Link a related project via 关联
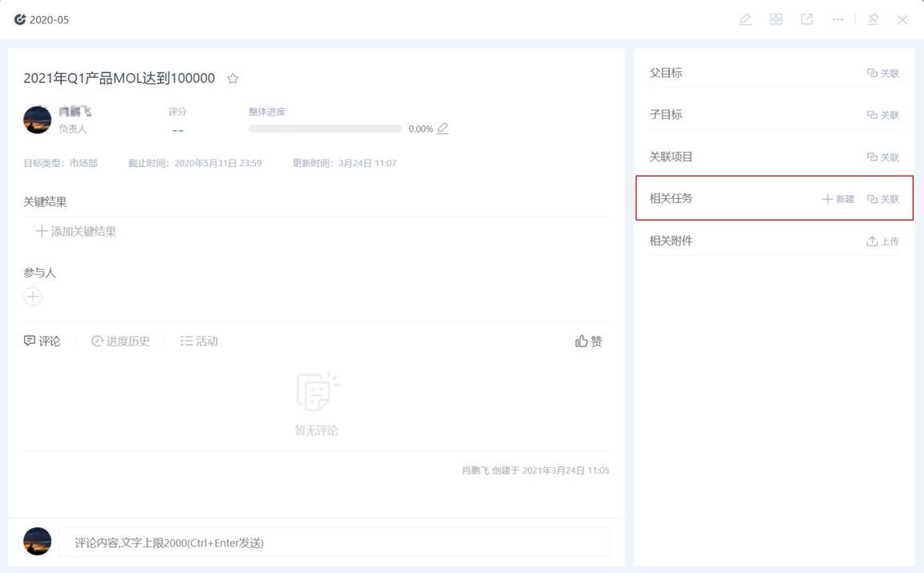The image size is (924, 573). click(x=883, y=156)
